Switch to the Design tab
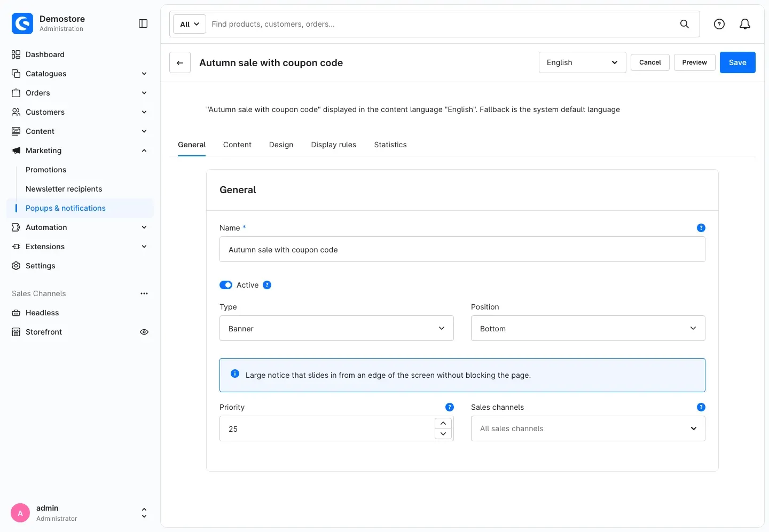Viewport: 769px width, 532px height. point(281,145)
